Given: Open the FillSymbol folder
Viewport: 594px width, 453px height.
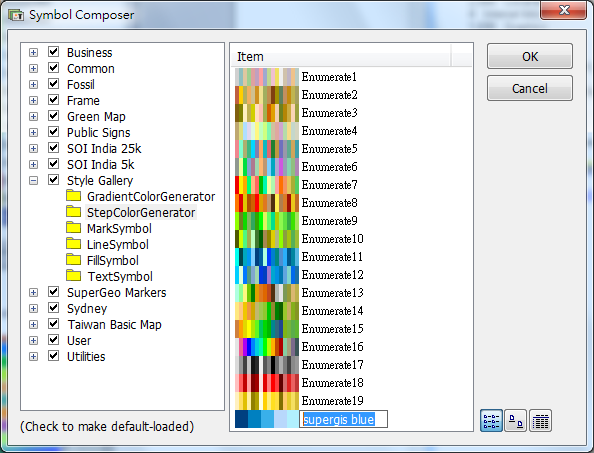Looking at the screenshot, I should (x=113, y=261).
